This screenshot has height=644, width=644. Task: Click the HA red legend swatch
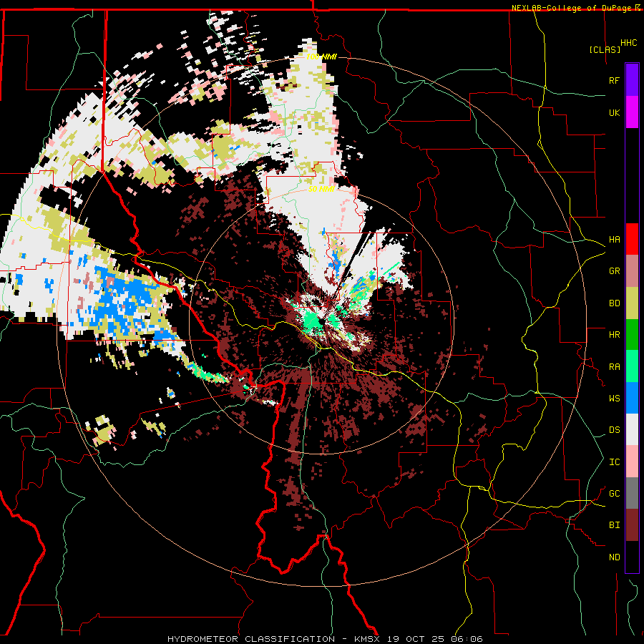click(x=632, y=239)
